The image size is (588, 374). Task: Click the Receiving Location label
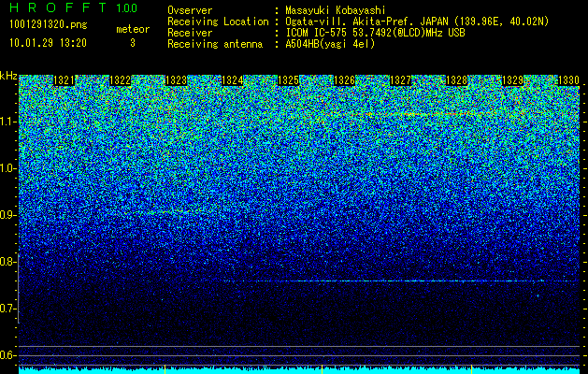point(218,22)
